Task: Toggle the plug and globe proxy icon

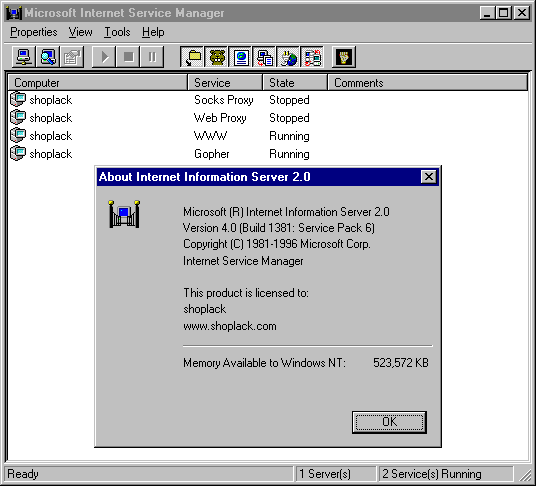Action: click(289, 57)
